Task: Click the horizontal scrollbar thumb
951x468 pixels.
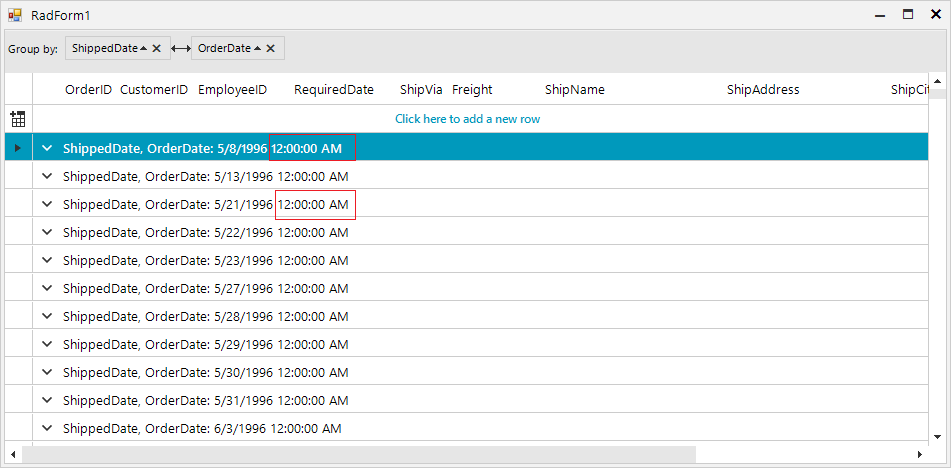Action: tap(359, 454)
